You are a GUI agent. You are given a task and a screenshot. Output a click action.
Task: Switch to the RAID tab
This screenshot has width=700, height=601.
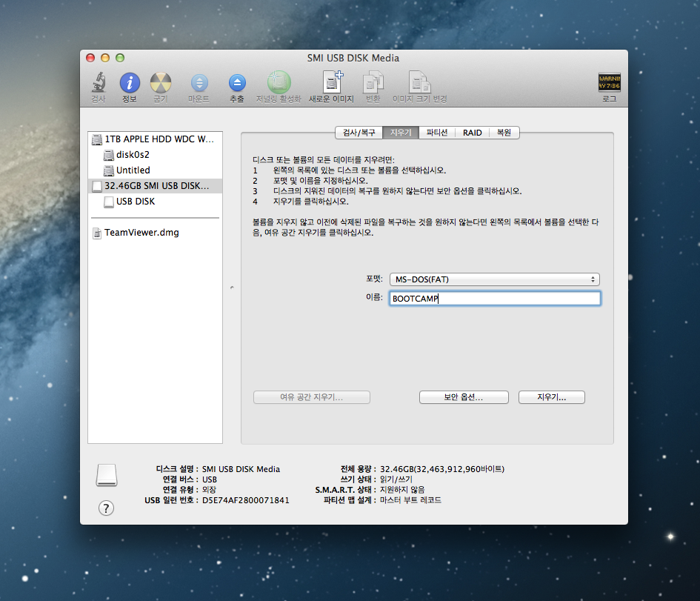tap(473, 133)
